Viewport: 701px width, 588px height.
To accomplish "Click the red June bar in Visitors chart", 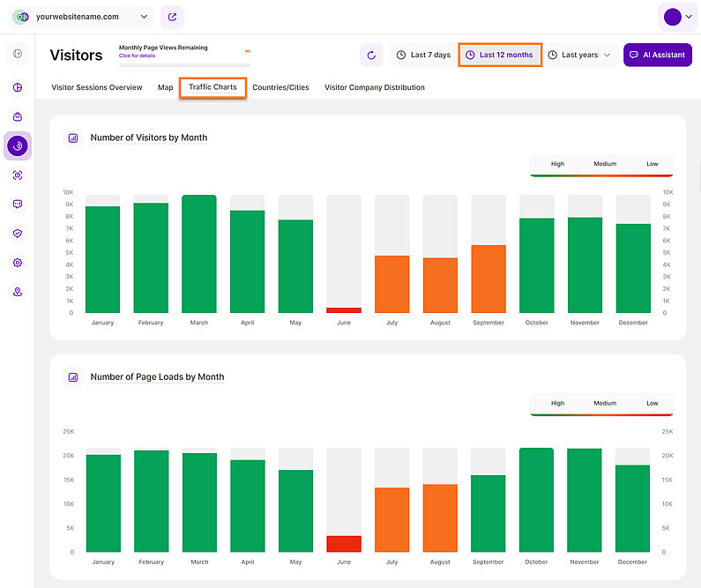I will [x=344, y=310].
